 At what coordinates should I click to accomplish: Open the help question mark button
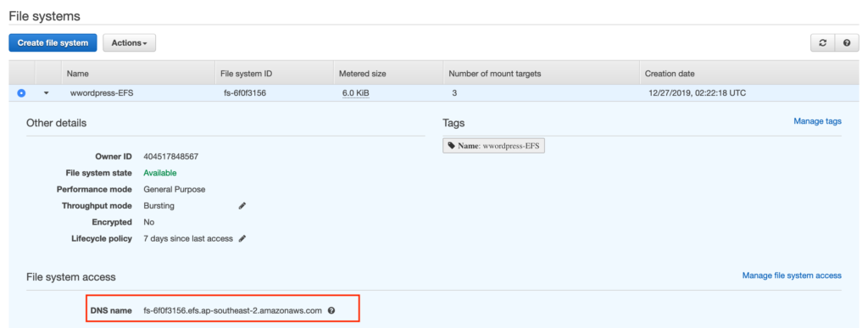[847, 42]
